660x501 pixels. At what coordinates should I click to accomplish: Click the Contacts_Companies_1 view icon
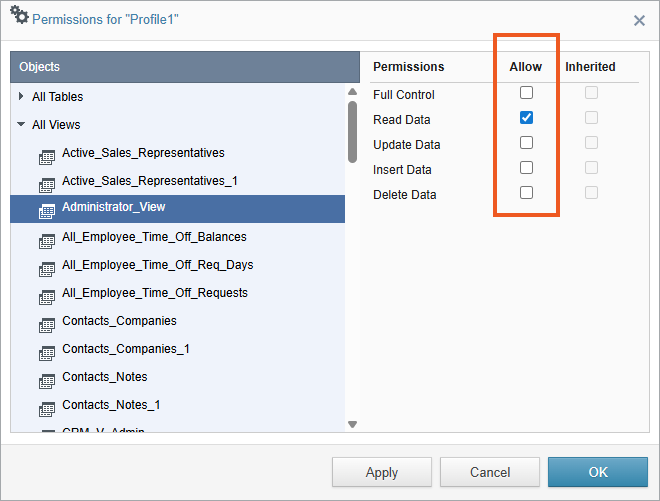click(47, 353)
